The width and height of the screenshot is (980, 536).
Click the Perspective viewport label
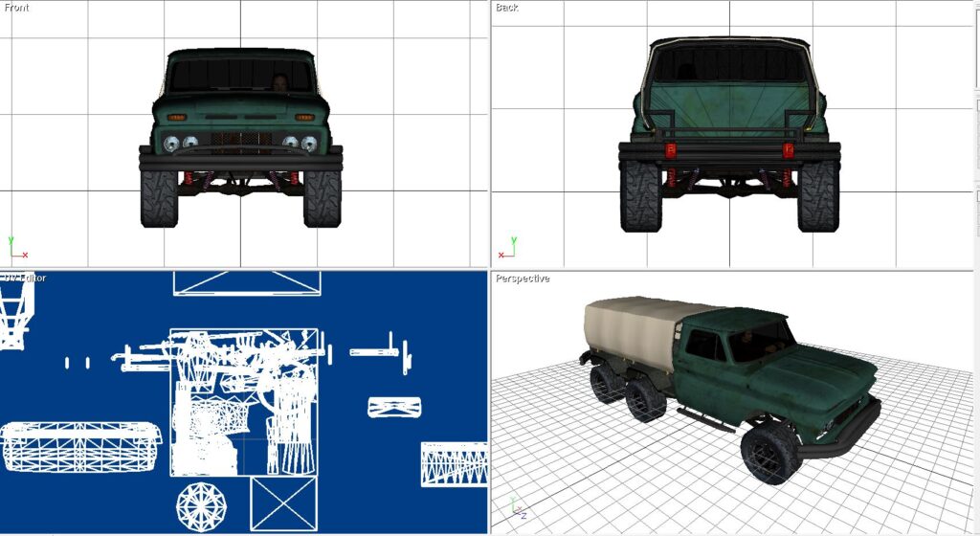(x=523, y=279)
